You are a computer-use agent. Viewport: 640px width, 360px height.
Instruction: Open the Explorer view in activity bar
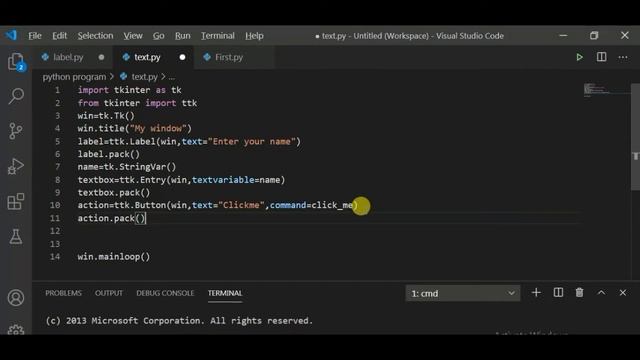click(16, 62)
